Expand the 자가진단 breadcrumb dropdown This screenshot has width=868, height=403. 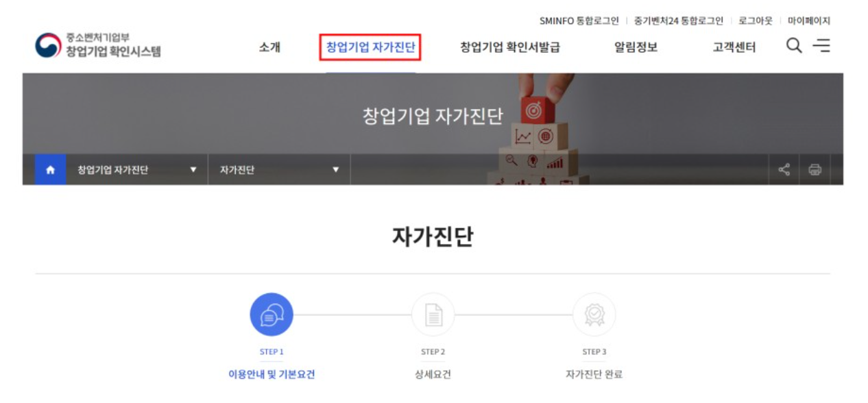click(x=279, y=170)
